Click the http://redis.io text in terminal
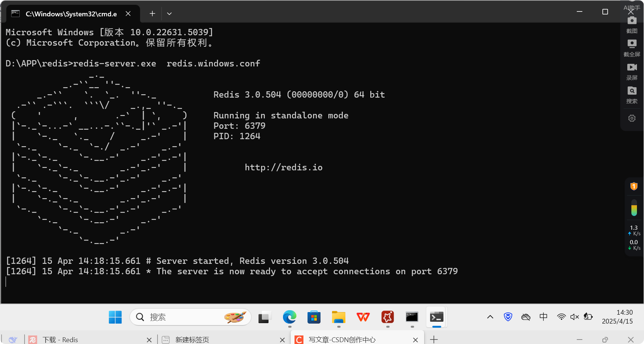The height and width of the screenshot is (344, 644). click(x=283, y=167)
